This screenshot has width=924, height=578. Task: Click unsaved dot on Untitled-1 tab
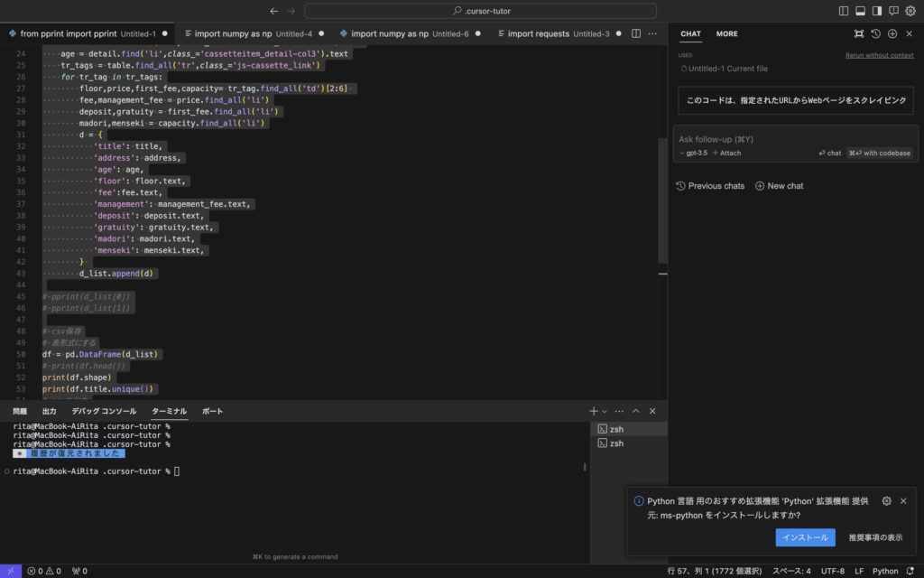(x=164, y=33)
